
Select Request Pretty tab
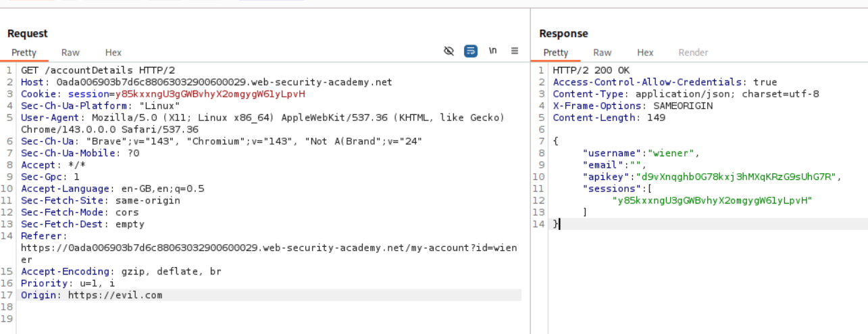pyautogui.click(x=24, y=53)
